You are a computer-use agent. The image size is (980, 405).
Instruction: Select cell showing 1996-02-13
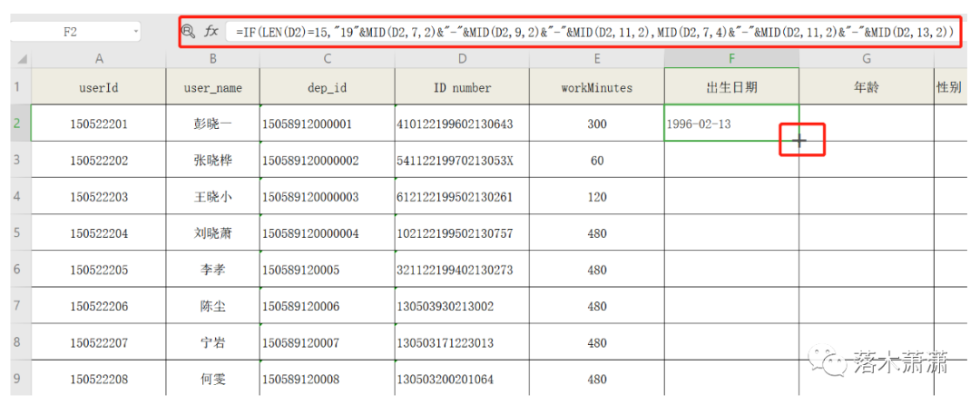(x=732, y=123)
